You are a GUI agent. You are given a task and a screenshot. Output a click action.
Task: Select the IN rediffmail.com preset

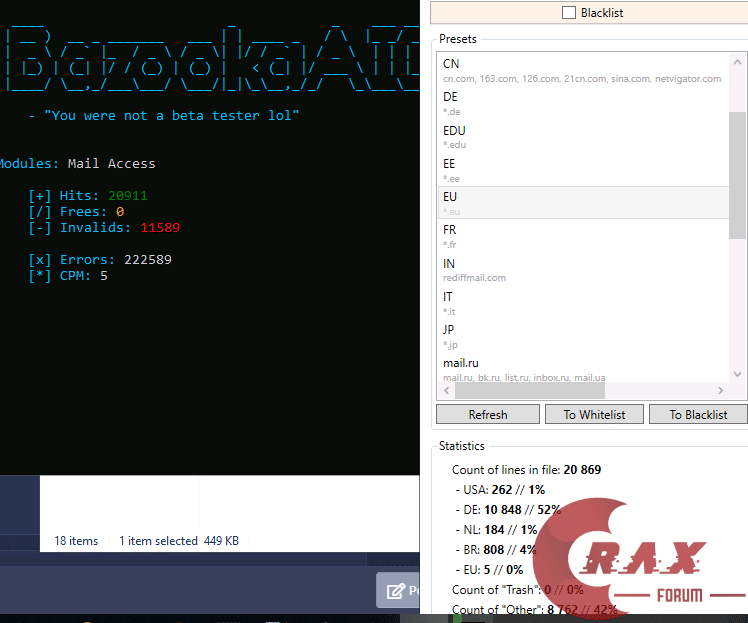(583, 270)
